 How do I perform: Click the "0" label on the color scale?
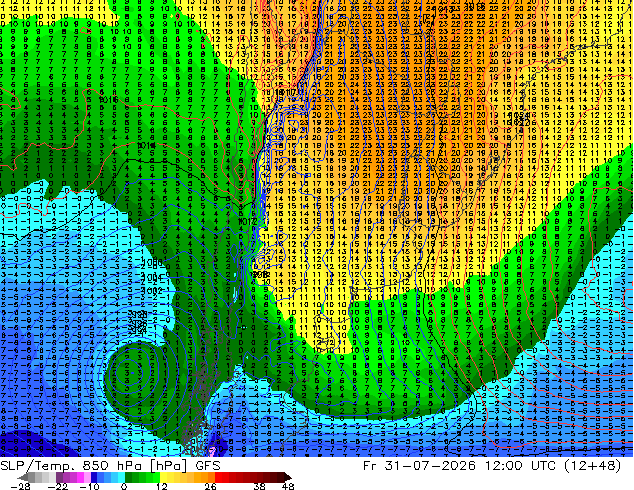[124, 486]
